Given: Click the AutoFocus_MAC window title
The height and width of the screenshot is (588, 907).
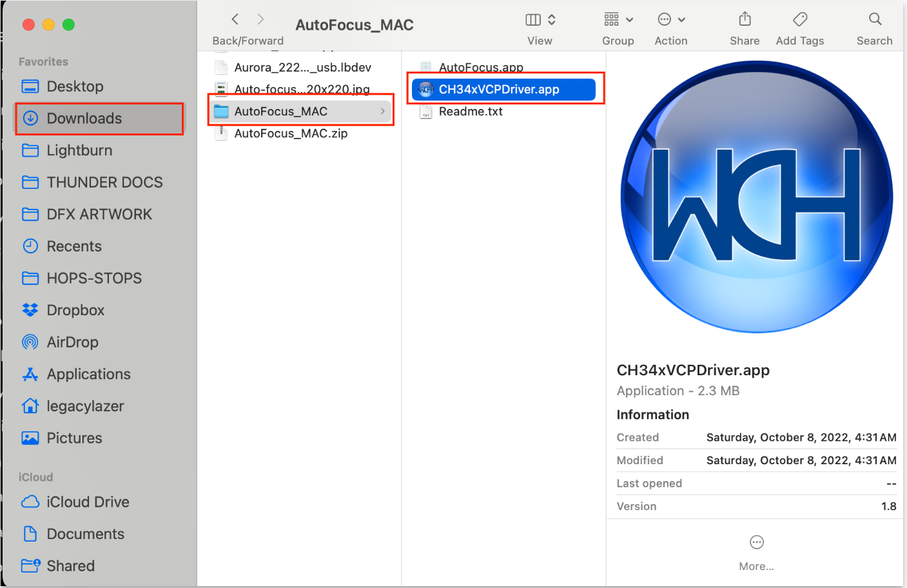Looking at the screenshot, I should point(355,25).
